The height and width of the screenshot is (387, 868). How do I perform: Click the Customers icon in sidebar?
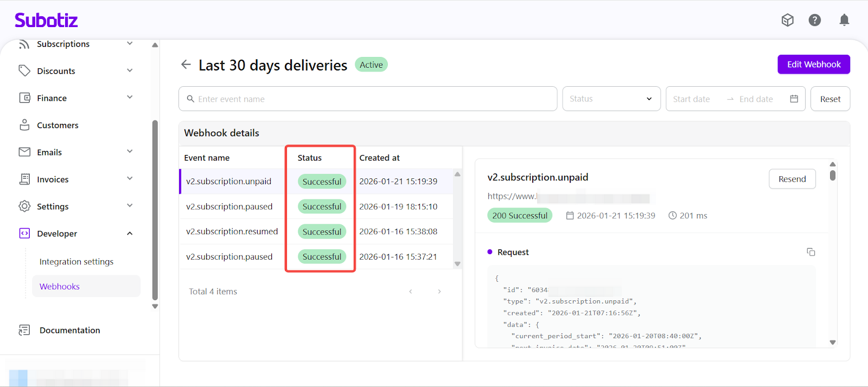coord(24,125)
